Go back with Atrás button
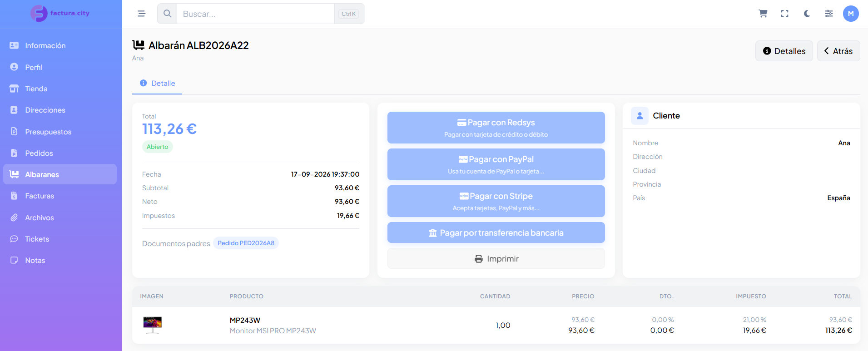Image resolution: width=868 pixels, height=351 pixels. [838, 51]
